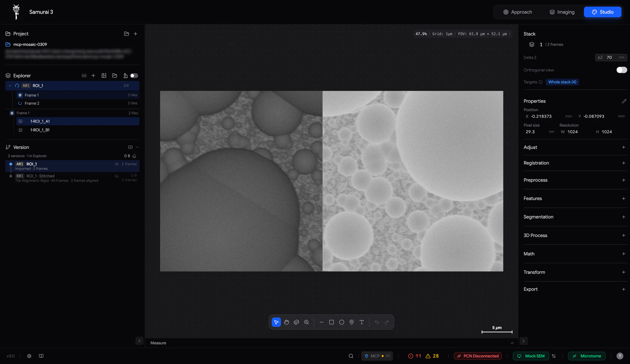Open the MCP connection status button

pos(377,356)
